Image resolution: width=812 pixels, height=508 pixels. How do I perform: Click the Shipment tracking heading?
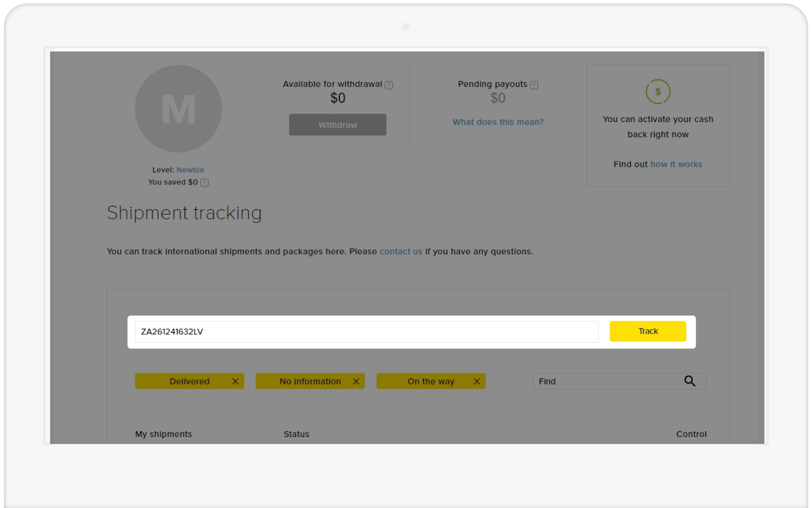click(184, 213)
